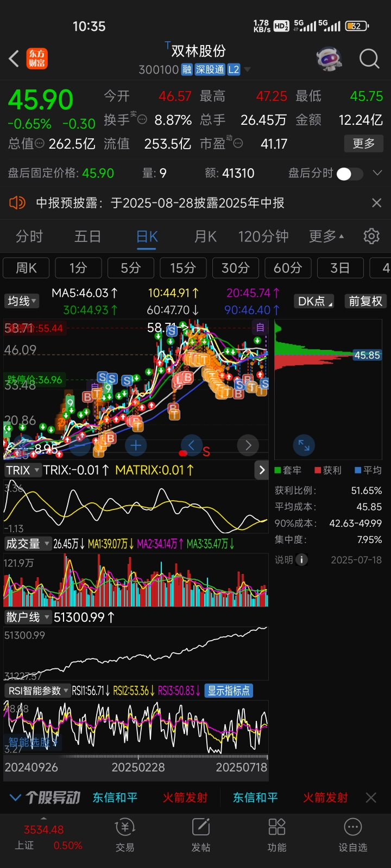This screenshot has height=868, width=391.
Task: Switch to 五日 chart tab
Action: pos(88,237)
